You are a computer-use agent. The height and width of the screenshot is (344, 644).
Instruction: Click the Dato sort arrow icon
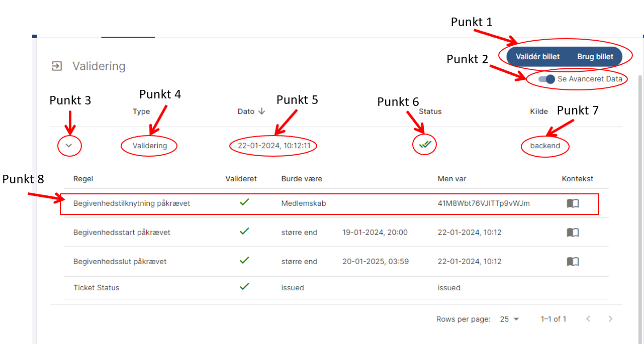pyautogui.click(x=261, y=111)
